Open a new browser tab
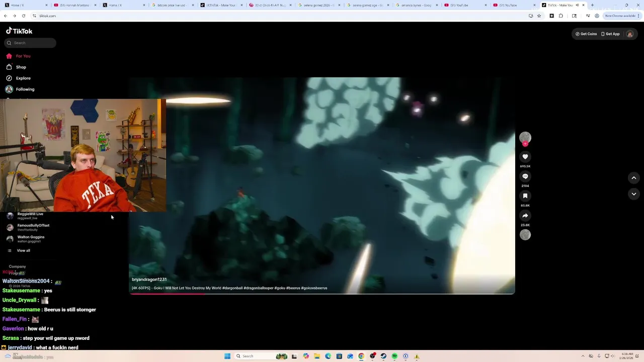 click(x=592, y=5)
